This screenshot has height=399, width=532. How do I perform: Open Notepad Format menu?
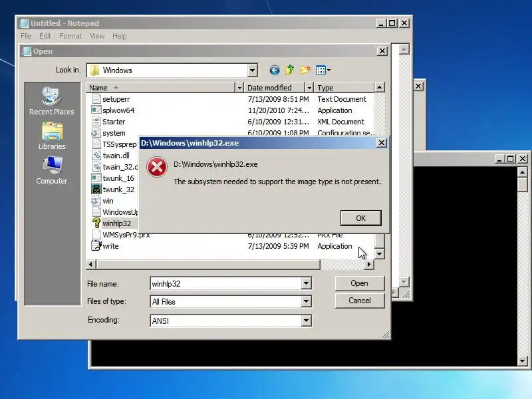point(70,36)
